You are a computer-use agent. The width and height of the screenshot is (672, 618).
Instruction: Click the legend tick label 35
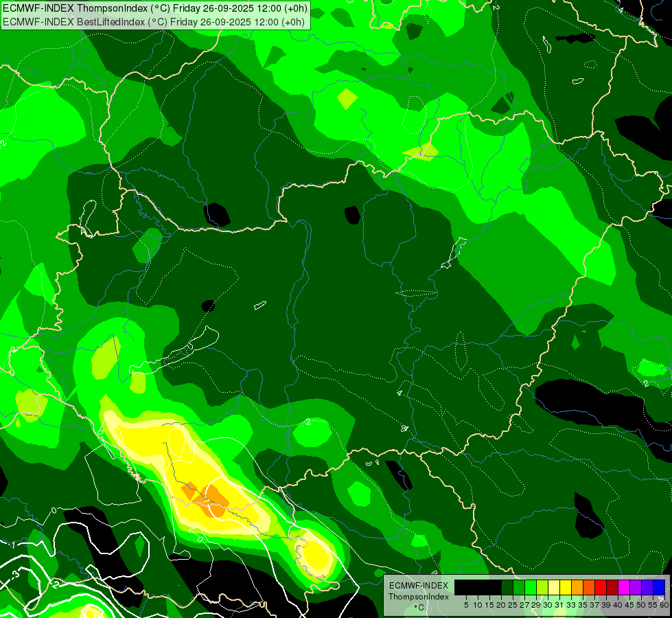tap(583, 605)
